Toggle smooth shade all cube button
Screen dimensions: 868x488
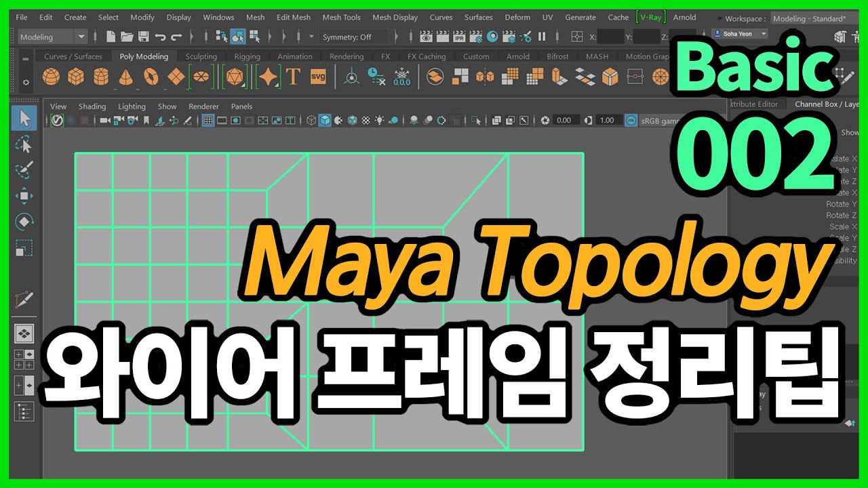point(325,121)
